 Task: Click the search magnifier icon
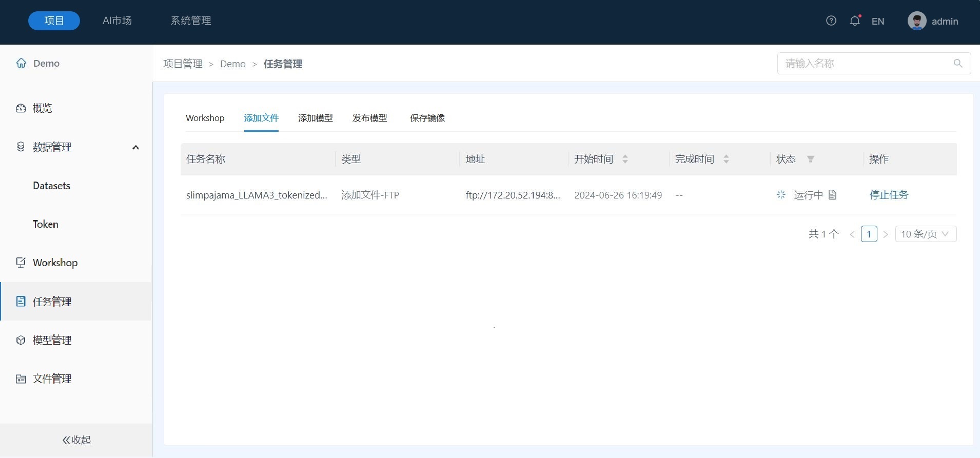coord(957,63)
